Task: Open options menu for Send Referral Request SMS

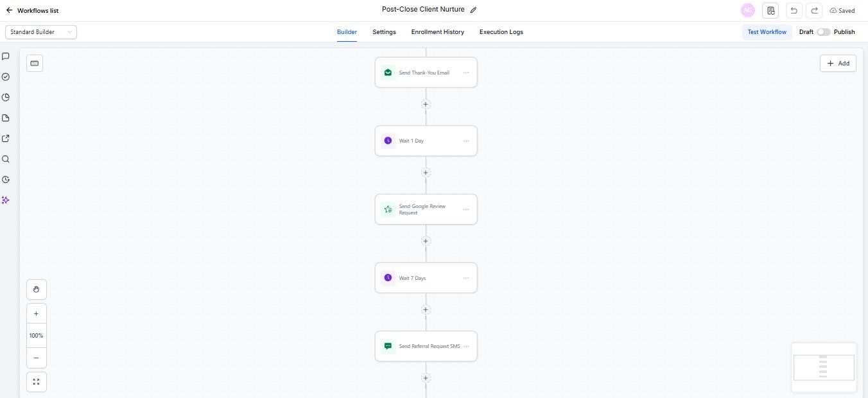Action: point(466,346)
